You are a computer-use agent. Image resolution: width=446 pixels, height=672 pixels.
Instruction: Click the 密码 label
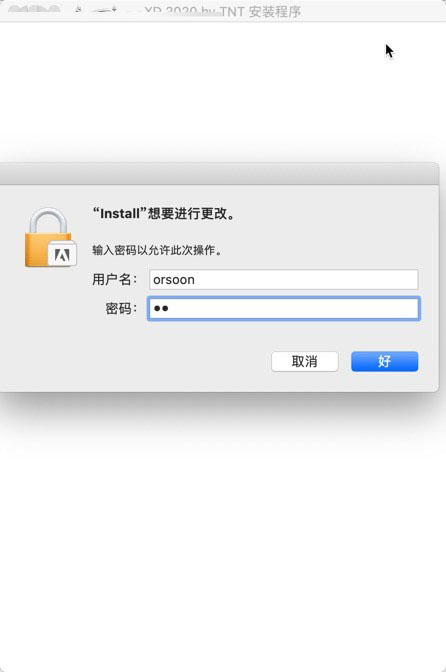point(121,308)
